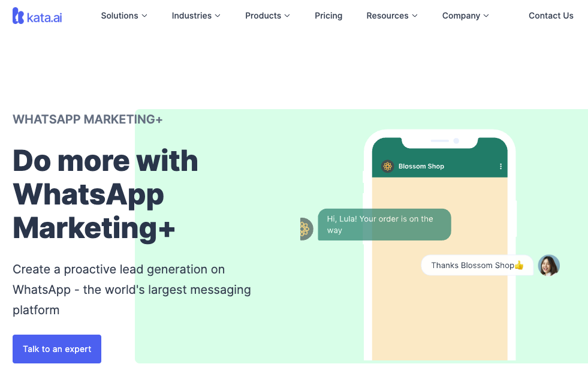Open the Products dropdown chevron
Screen dimensions: 588x385
(287, 16)
